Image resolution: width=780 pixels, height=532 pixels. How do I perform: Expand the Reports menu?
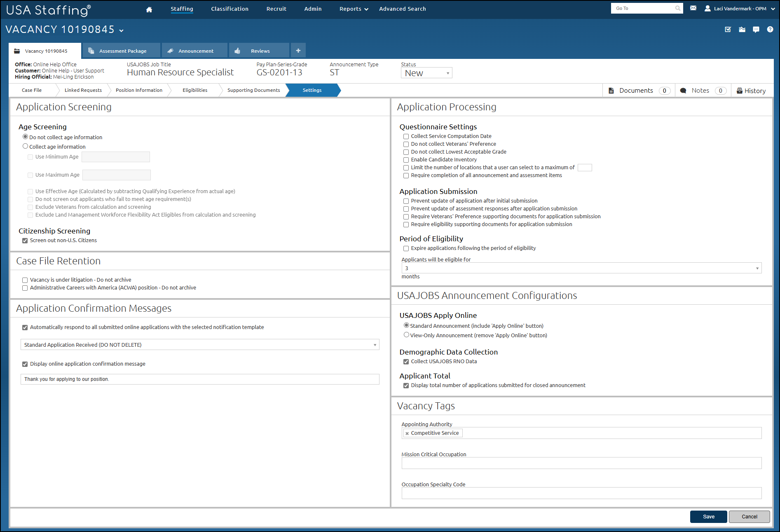pos(354,9)
